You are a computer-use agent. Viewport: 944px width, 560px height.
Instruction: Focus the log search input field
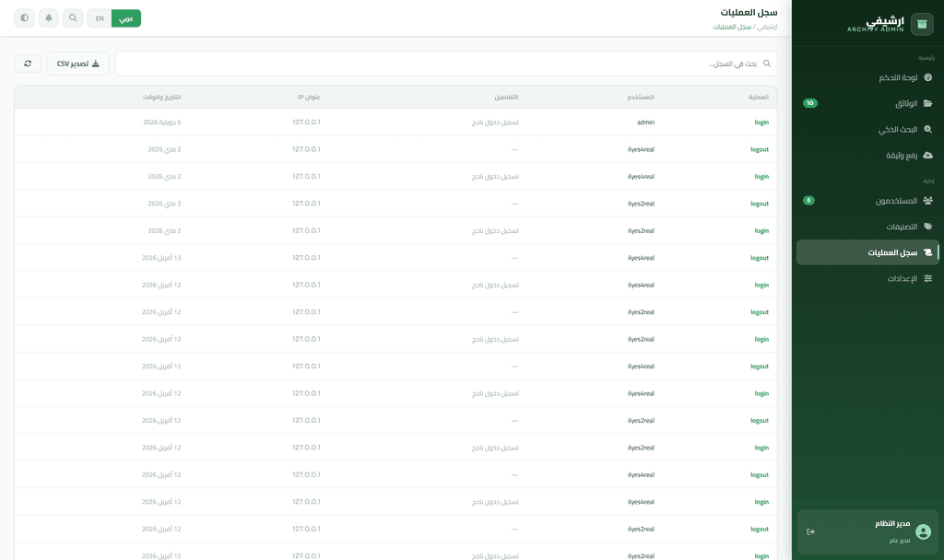[446, 64]
